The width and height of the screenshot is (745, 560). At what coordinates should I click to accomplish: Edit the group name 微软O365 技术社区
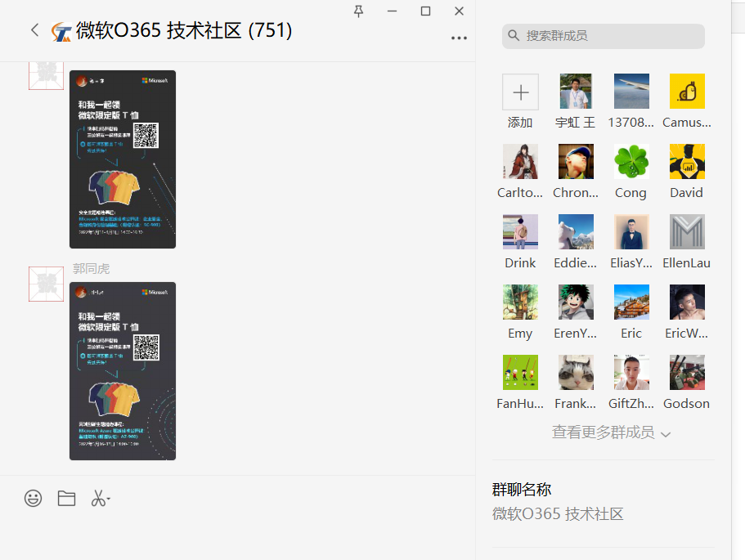(558, 514)
